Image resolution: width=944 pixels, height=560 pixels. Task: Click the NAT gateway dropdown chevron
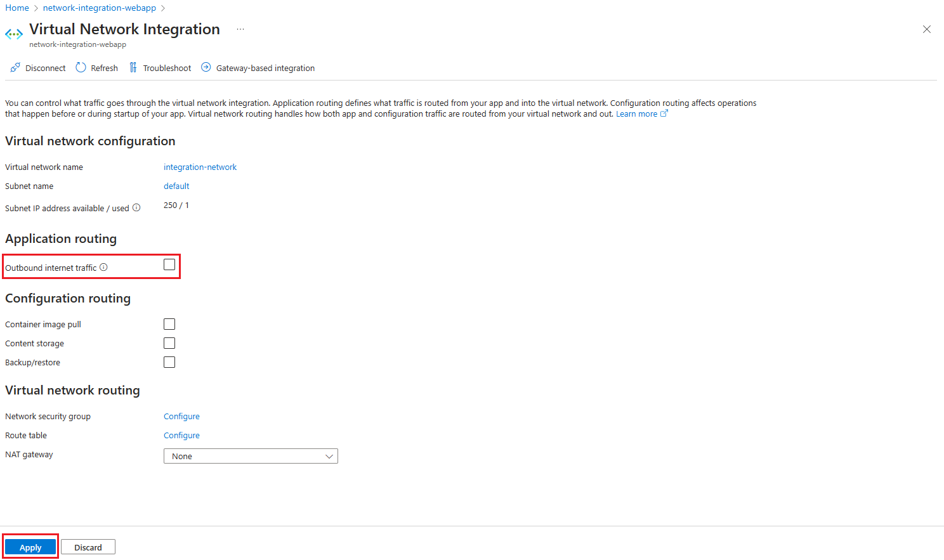click(329, 455)
